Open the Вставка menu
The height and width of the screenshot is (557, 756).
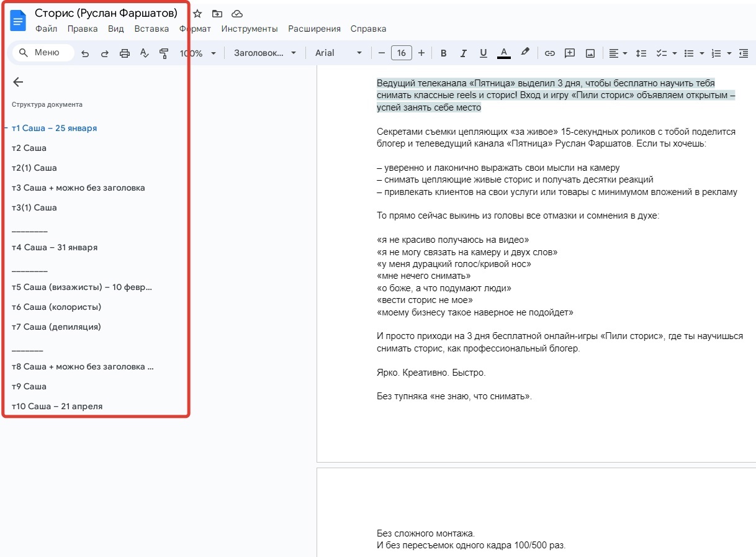click(x=151, y=29)
